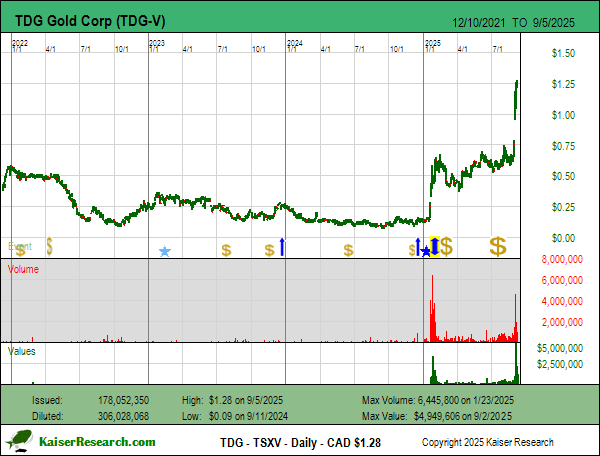This screenshot has width=600, height=456.
Task: Click the $0.25 price axis label
Action: (x=563, y=207)
